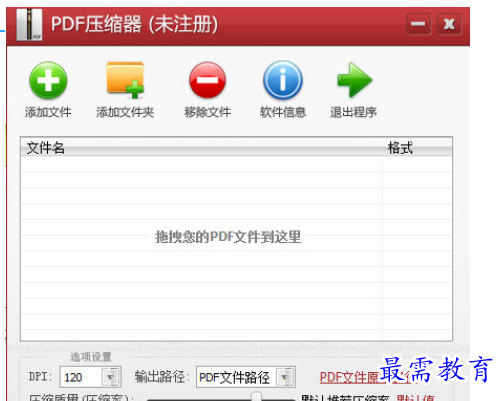Click the red 默认值 link
Image resolution: width=501 pixels, height=401 pixels.
tap(415, 398)
